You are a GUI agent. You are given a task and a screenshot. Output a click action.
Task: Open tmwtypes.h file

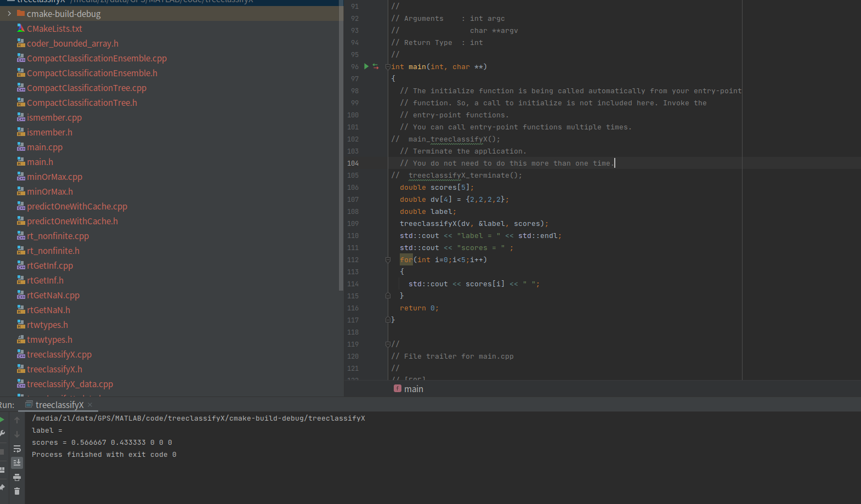(x=49, y=339)
